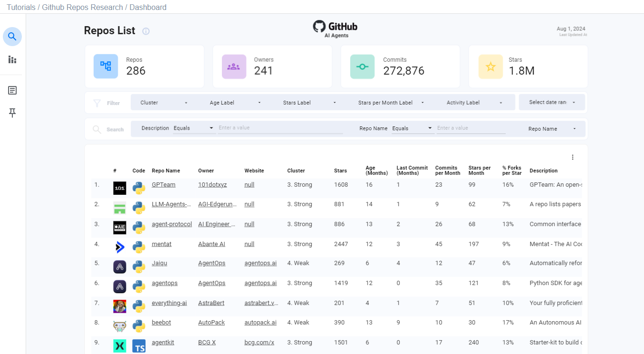The width and height of the screenshot is (644, 354).
Task: Click the 1.8M Stars value
Action: 521,71
